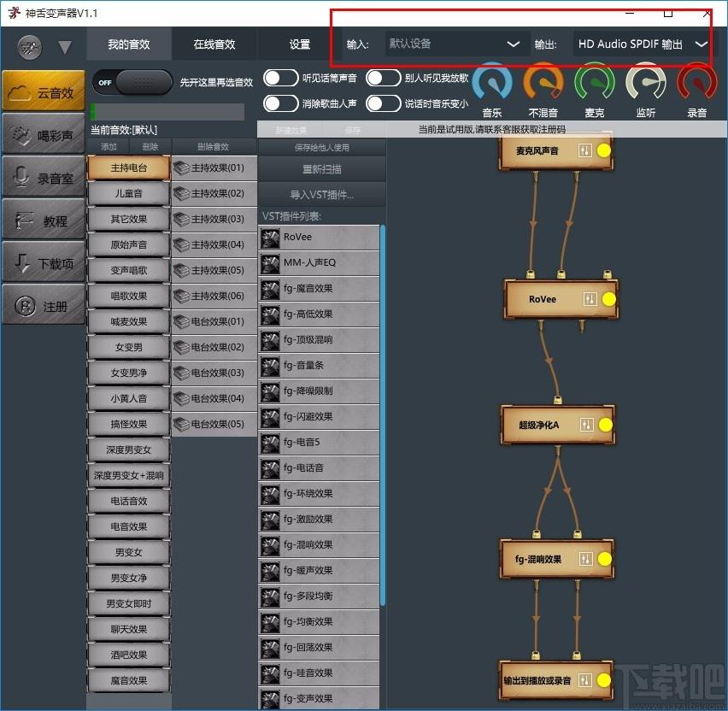This screenshot has width=728, height=711.
Task: Open mixer settings on 输出到播放或录音 node
Action: [585, 680]
